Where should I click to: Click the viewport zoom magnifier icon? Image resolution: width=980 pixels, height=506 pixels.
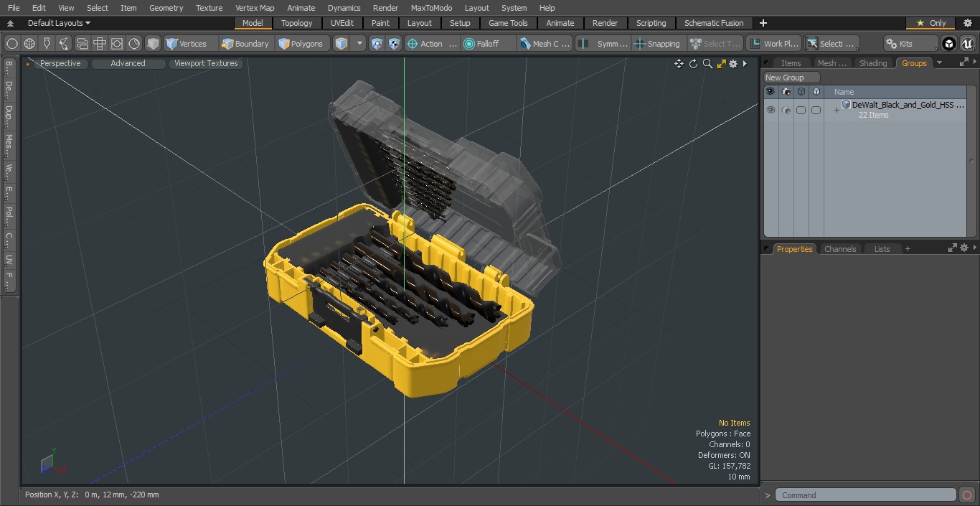pos(707,64)
